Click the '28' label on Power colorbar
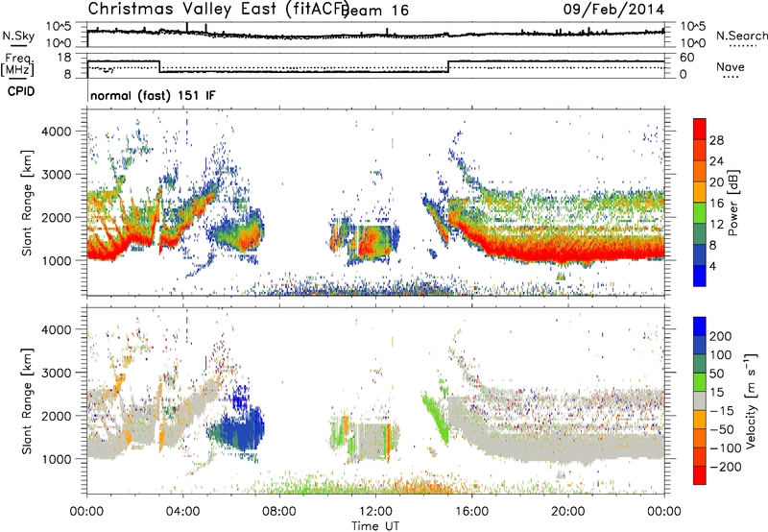This screenshot has width=768, height=532. pyautogui.click(x=716, y=140)
